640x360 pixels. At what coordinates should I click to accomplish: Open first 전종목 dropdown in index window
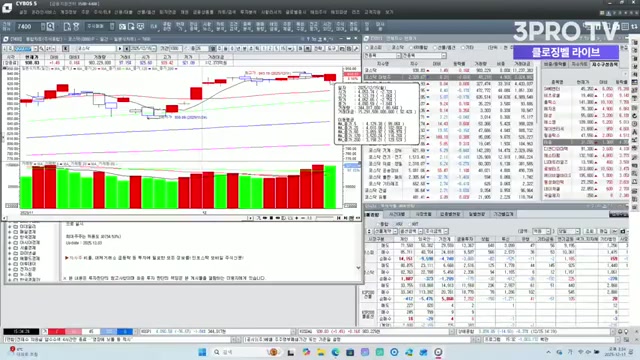click(x=398, y=56)
